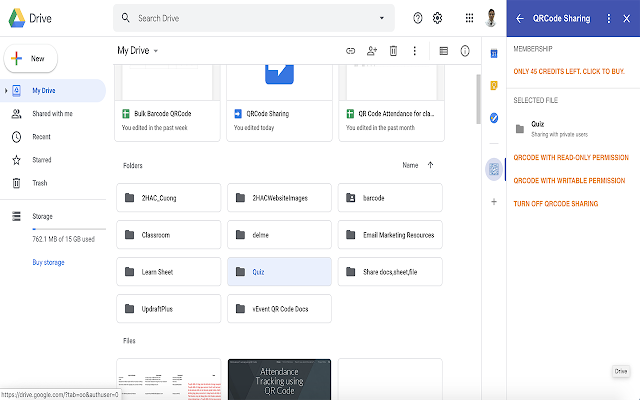Close the QRCode Sharing panel

627,18
